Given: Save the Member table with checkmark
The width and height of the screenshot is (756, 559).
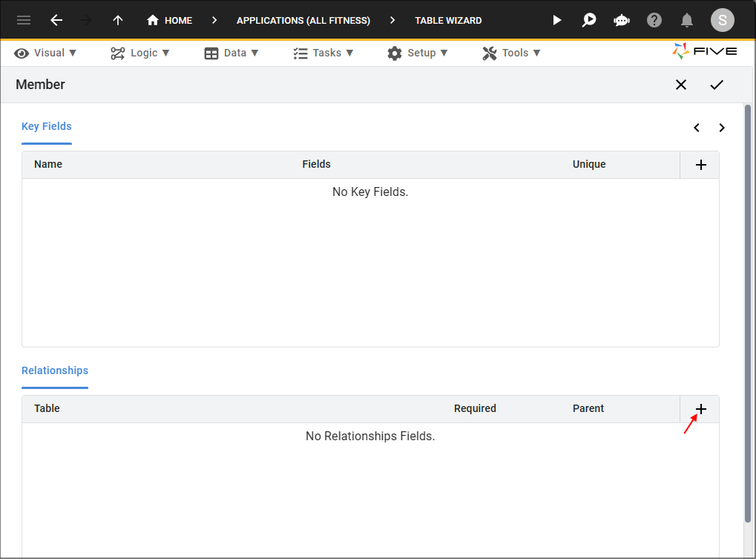Looking at the screenshot, I should (x=717, y=85).
